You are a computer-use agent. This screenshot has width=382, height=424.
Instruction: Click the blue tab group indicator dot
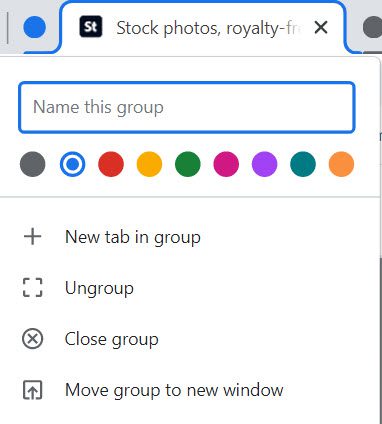pyautogui.click(x=35, y=27)
